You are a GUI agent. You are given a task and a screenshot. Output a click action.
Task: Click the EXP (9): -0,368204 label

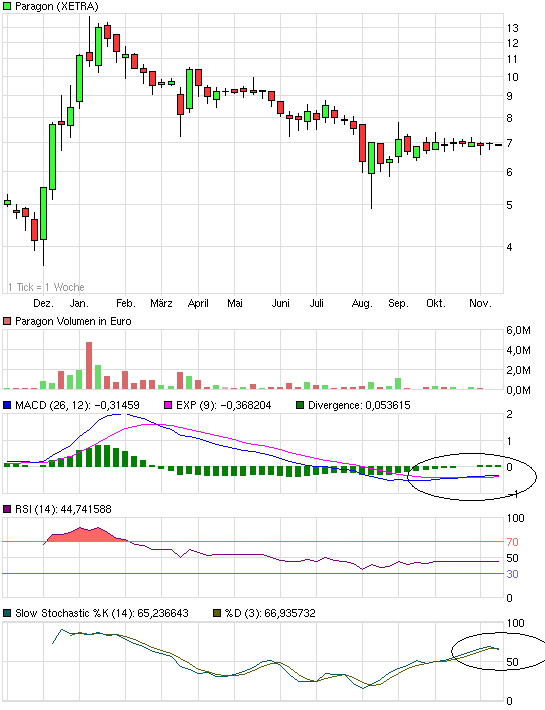click(224, 405)
